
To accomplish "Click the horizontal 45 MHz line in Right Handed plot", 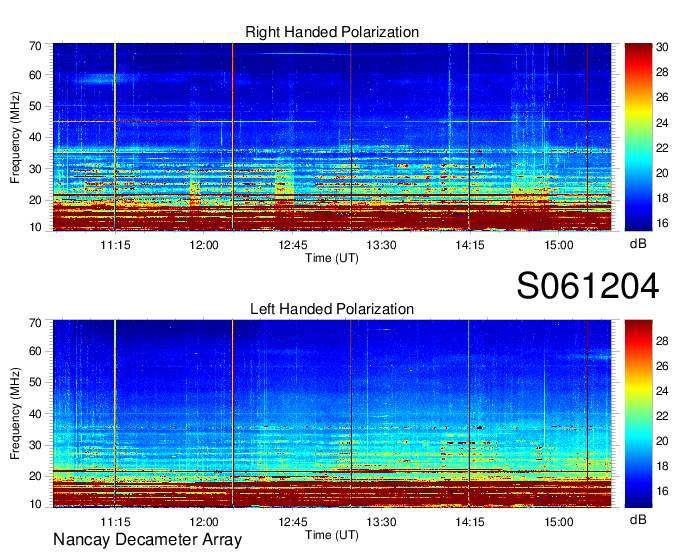I will [332, 122].
